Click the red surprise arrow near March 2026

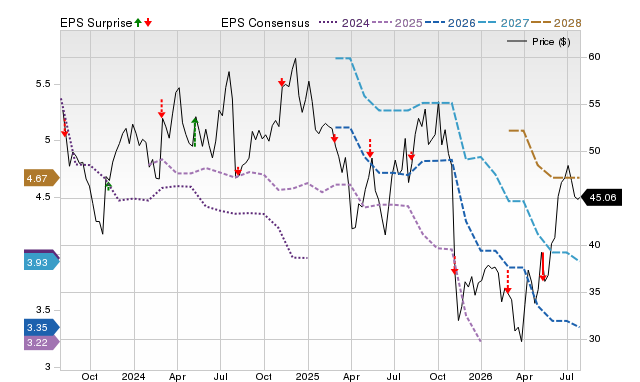[508, 282]
